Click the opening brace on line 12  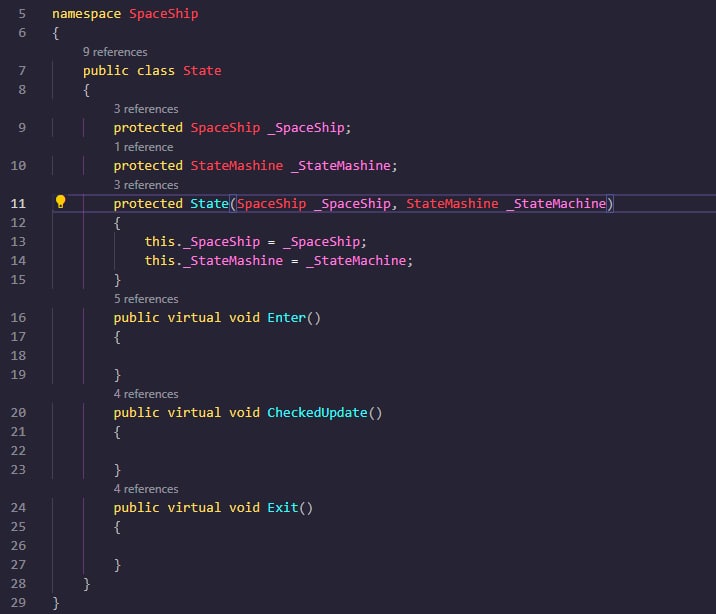(x=117, y=223)
